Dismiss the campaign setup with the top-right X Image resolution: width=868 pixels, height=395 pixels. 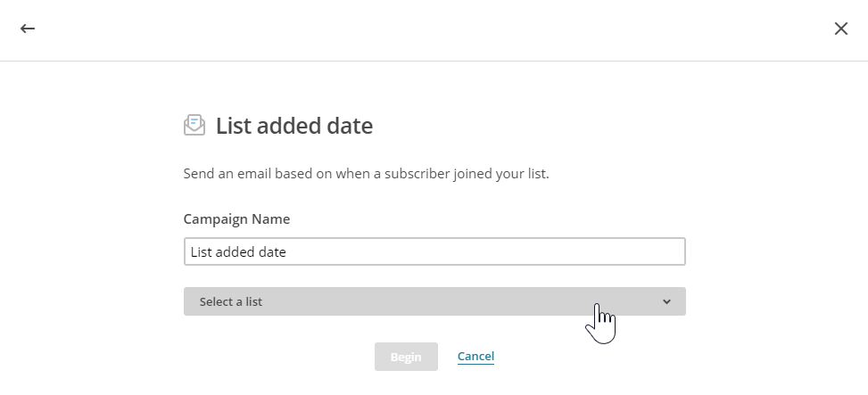840,29
